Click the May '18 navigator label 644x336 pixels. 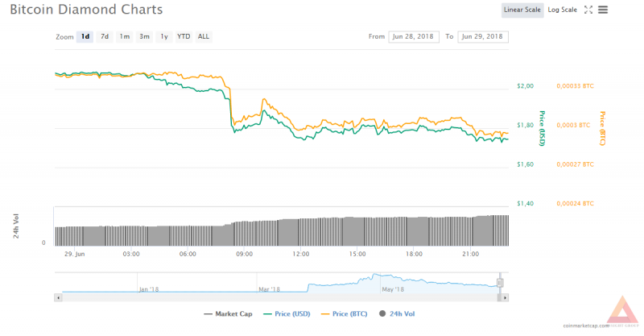pos(393,289)
